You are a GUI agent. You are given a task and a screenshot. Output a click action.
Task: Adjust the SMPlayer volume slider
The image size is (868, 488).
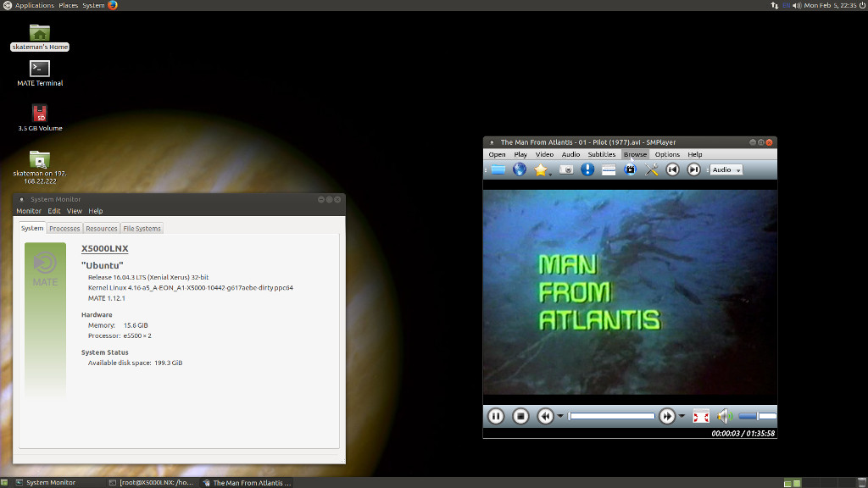tap(757, 416)
